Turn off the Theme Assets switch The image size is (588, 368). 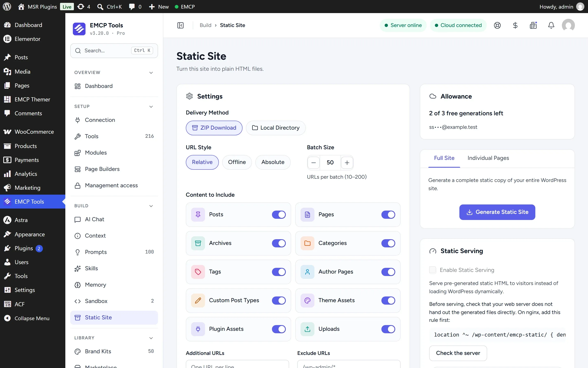(388, 300)
